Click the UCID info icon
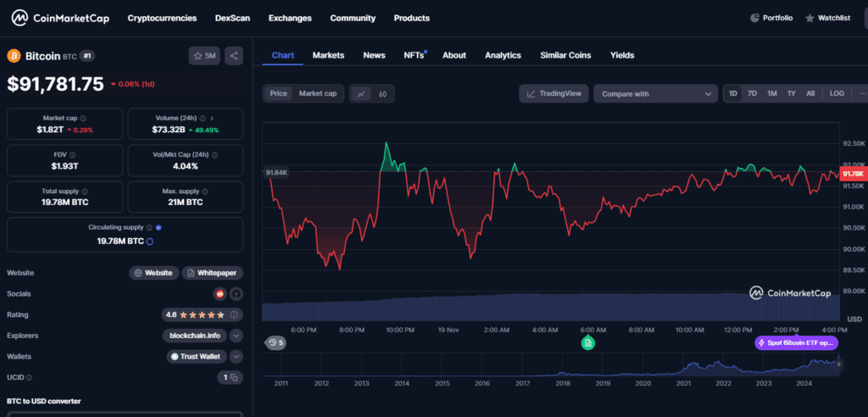 click(29, 378)
